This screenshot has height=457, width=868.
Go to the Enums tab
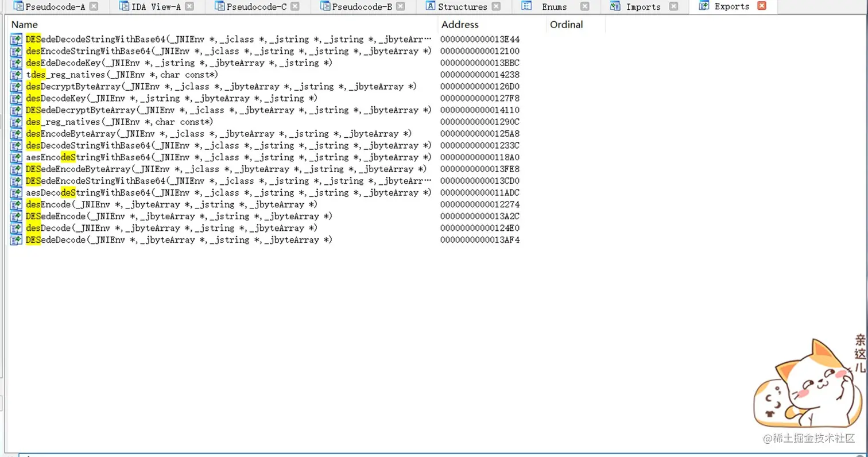[x=555, y=7]
